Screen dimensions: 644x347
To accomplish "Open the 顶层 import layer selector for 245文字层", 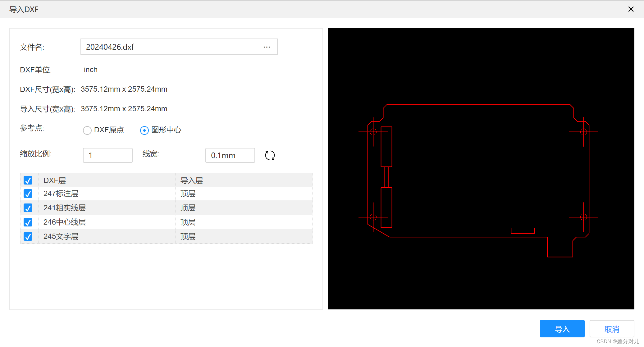I will click(188, 236).
